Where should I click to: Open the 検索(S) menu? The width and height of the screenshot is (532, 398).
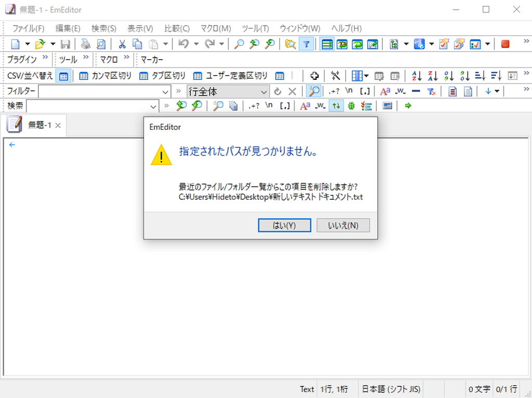104,29
